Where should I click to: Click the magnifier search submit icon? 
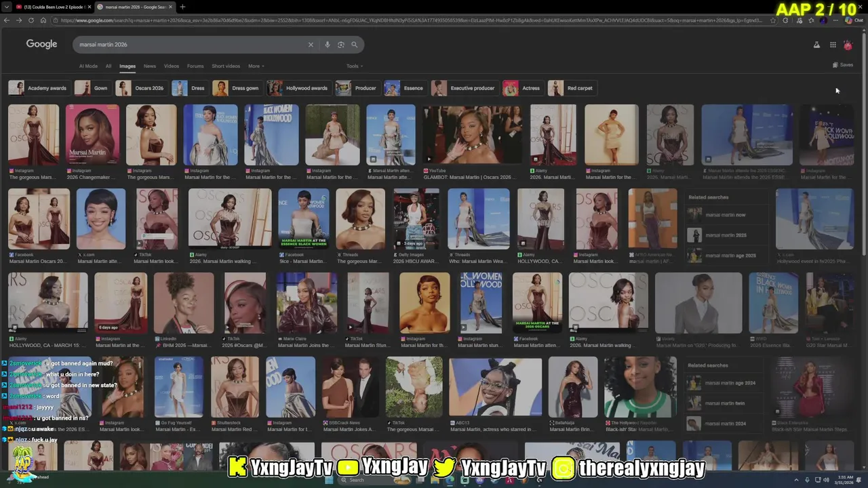354,45
